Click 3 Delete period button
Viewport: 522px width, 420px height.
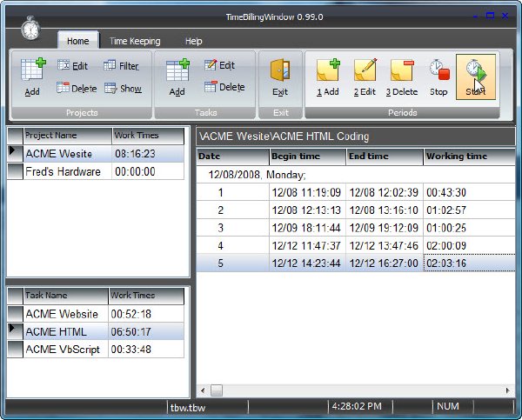(402, 77)
